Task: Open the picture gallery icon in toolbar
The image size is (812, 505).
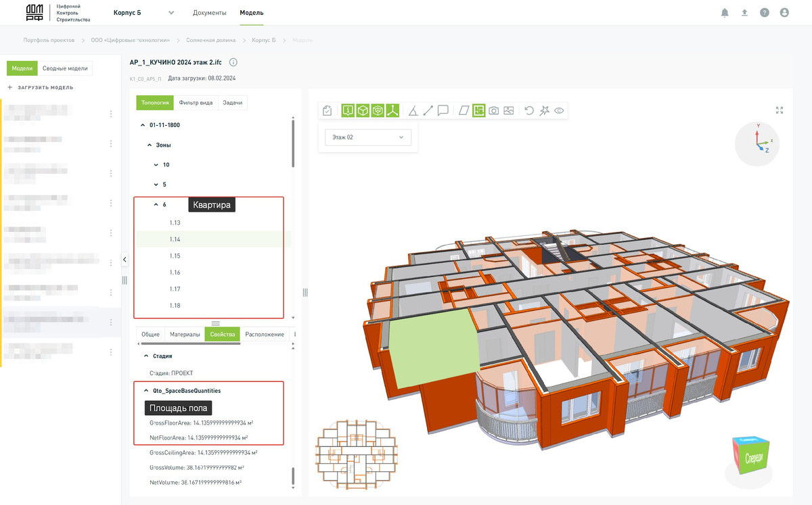Action: coord(509,111)
